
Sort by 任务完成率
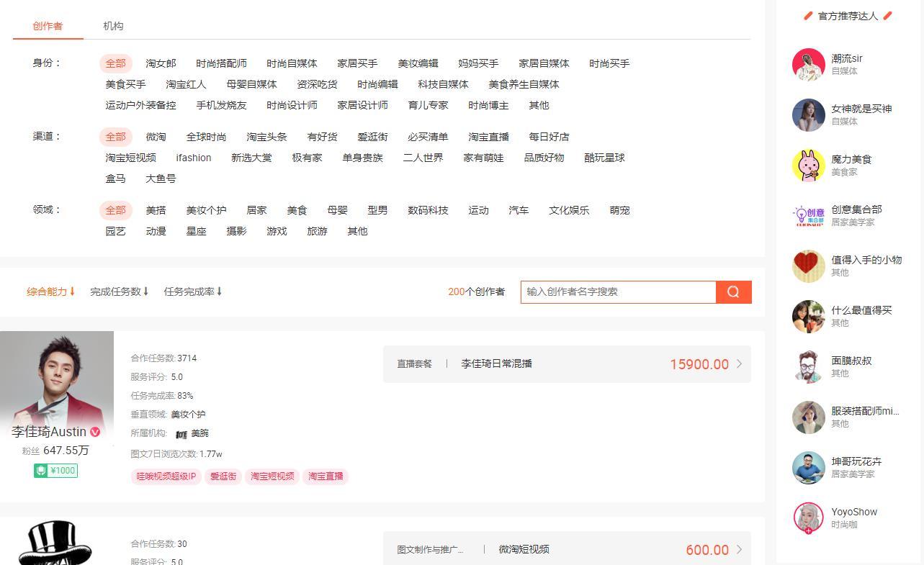(192, 291)
